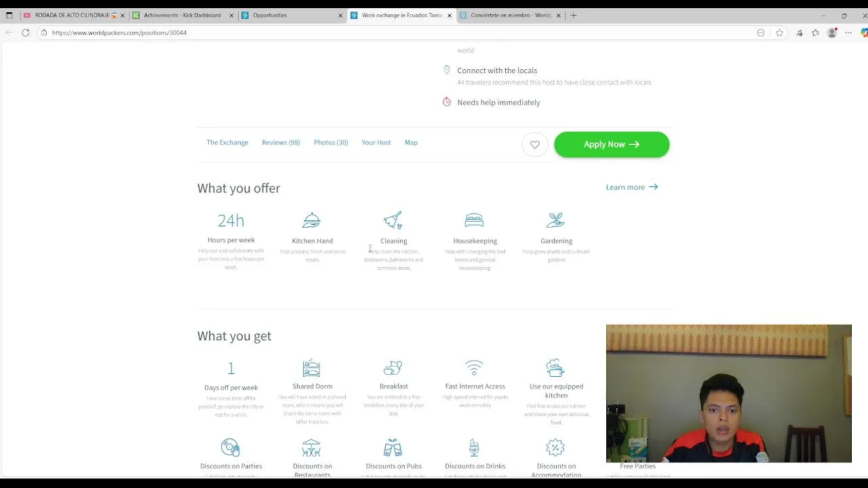The height and width of the screenshot is (488, 868).
Task: Click the Kitchen Hand label
Action: (312, 241)
